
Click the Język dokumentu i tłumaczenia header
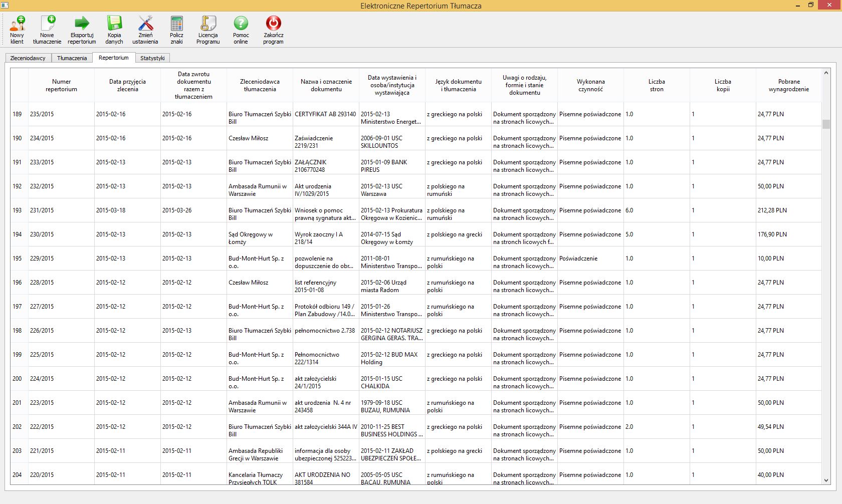click(458, 85)
